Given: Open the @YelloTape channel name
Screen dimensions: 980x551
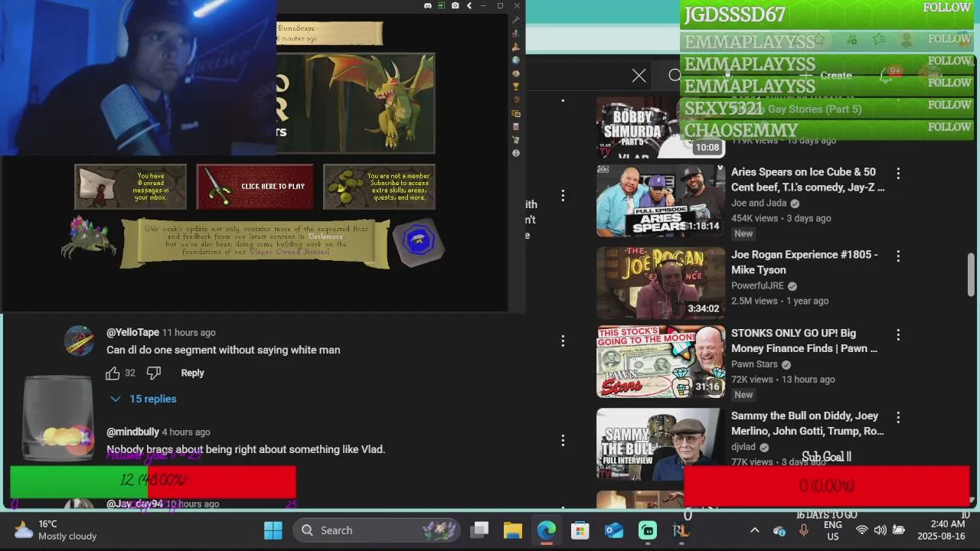Looking at the screenshot, I should coord(132,332).
